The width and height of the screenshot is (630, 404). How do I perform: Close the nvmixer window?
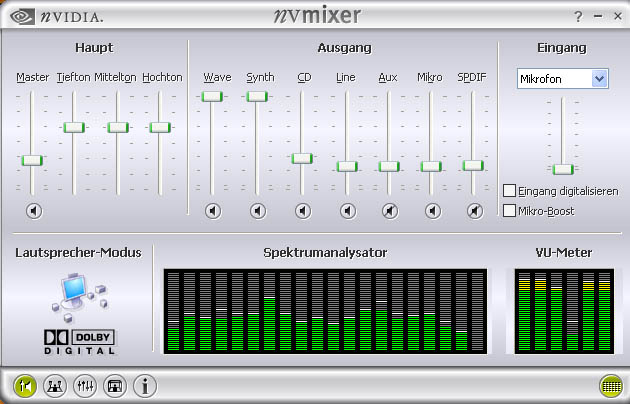618,16
